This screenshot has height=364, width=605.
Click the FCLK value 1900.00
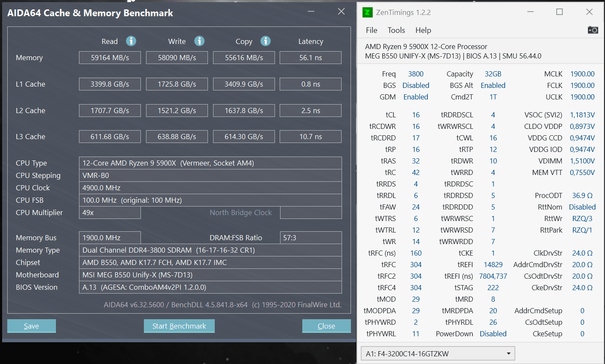pyautogui.click(x=582, y=85)
